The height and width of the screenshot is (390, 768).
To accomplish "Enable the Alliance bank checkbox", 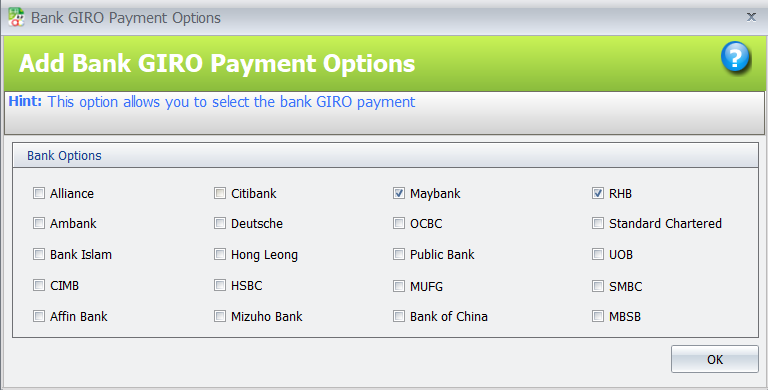I will pyautogui.click(x=39, y=193).
